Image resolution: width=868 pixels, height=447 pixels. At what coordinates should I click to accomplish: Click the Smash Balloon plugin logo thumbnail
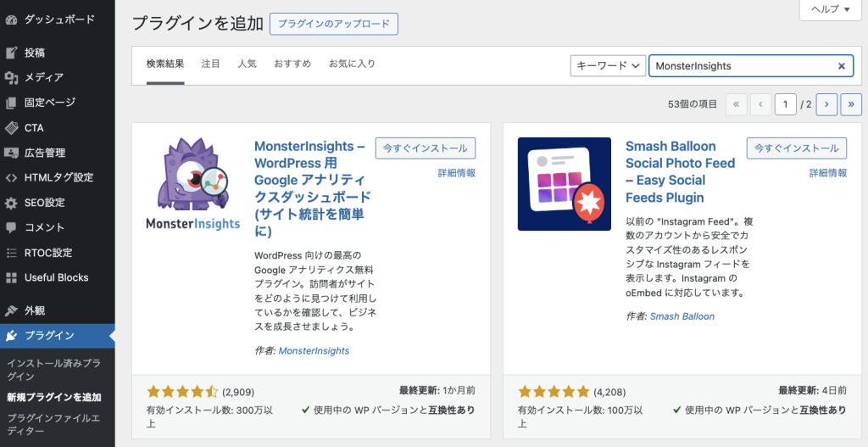pos(564,184)
